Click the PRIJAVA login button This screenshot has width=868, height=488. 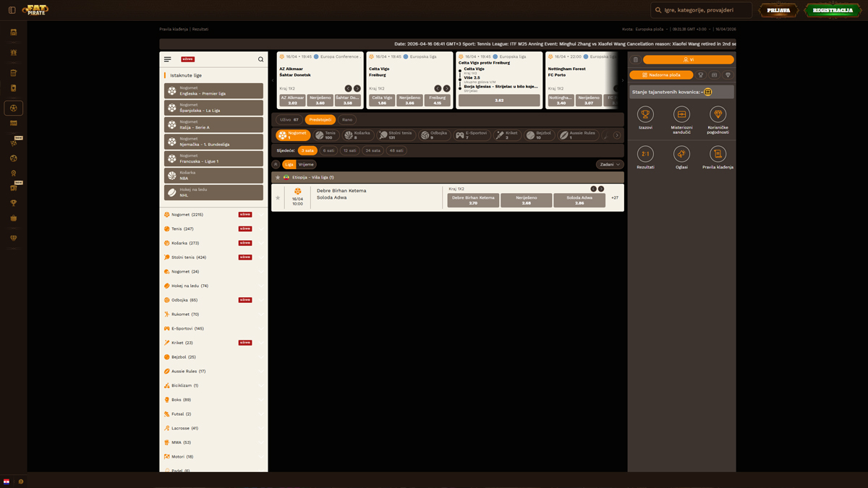tap(778, 10)
